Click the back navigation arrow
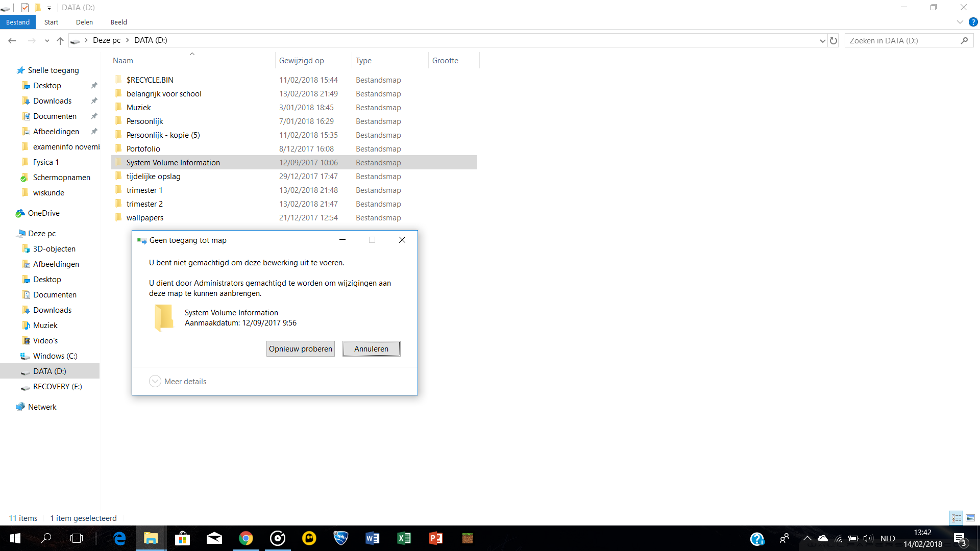Viewport: 980px width, 551px height. [x=12, y=41]
